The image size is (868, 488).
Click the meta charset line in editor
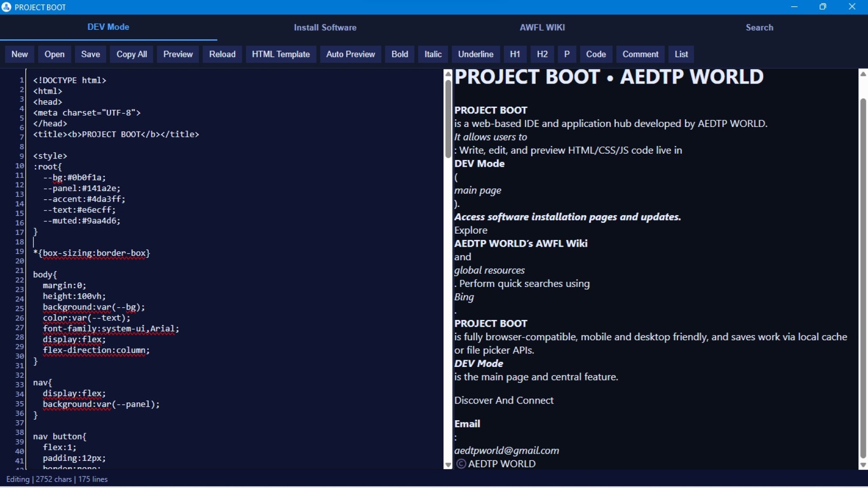point(87,113)
